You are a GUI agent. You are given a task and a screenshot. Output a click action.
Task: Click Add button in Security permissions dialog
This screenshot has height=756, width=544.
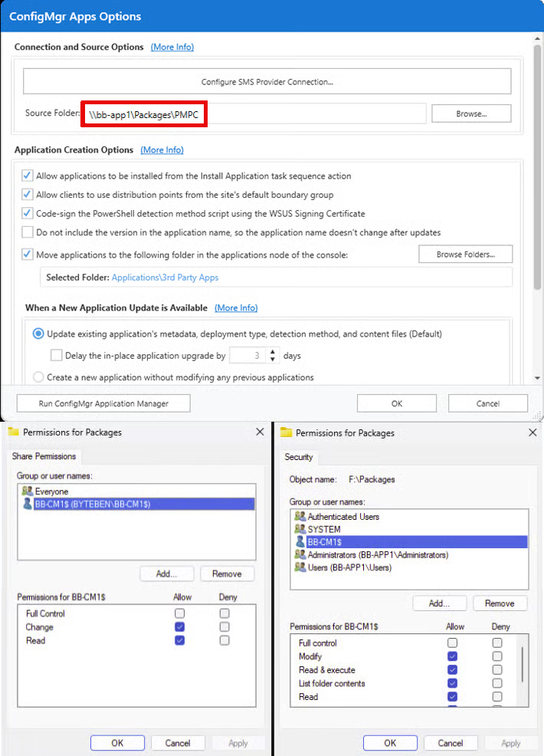pyautogui.click(x=440, y=603)
